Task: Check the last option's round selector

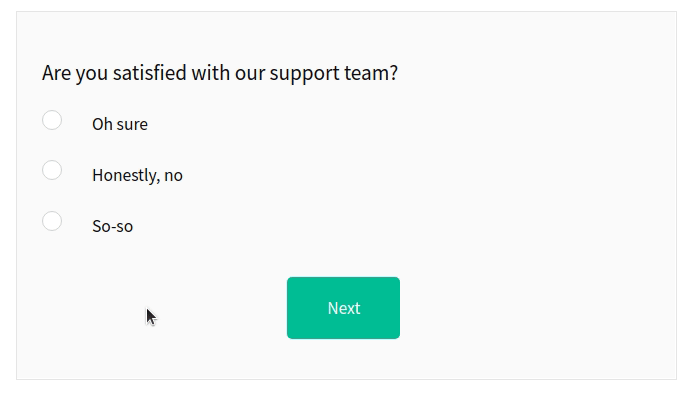Action: pyautogui.click(x=52, y=221)
